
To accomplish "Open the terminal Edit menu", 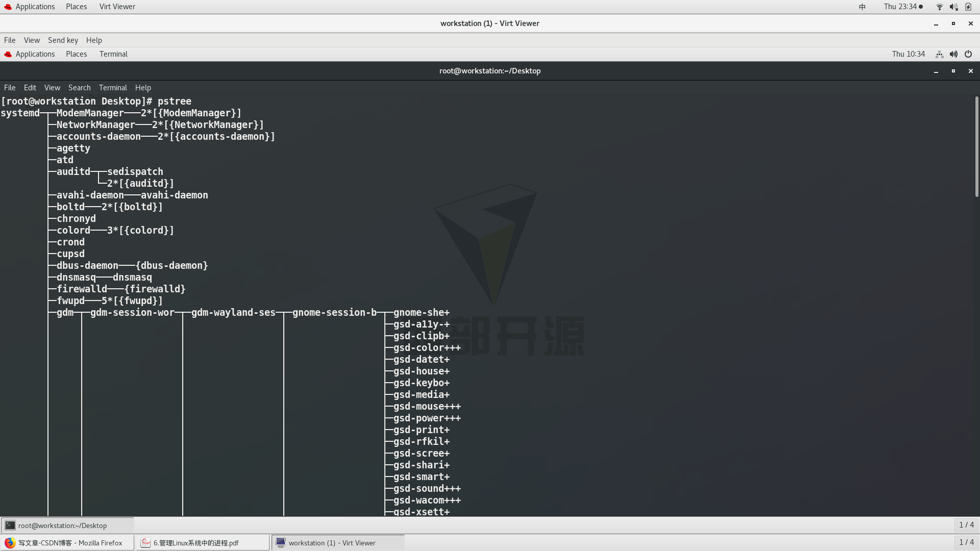I will pyautogui.click(x=30, y=88).
